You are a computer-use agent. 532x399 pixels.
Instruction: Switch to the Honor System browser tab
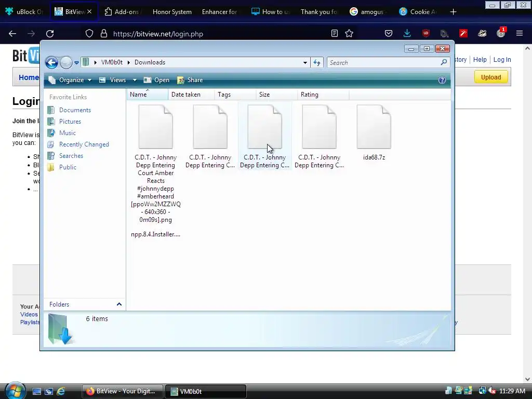tap(172, 12)
